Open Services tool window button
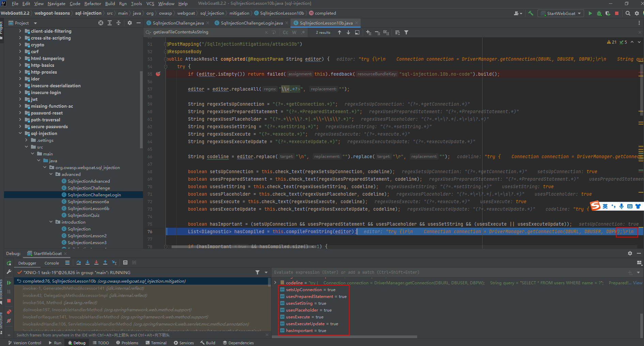 coord(184,343)
